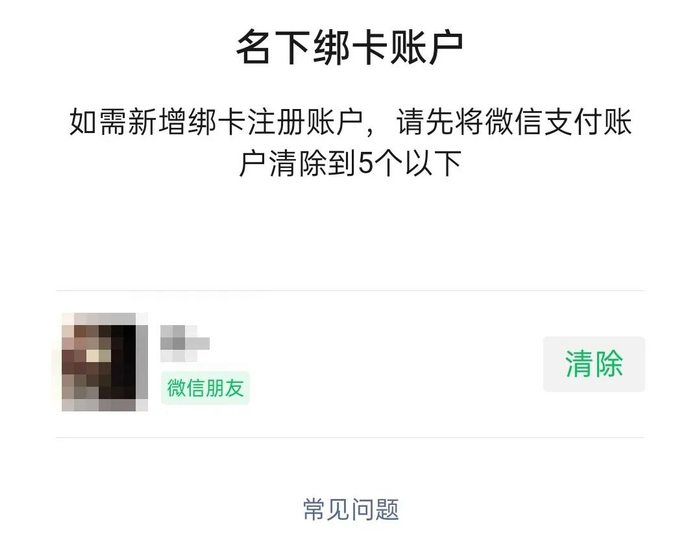Click the line 户清除到5个以下
Screen dimensions: 700x560
point(350,163)
